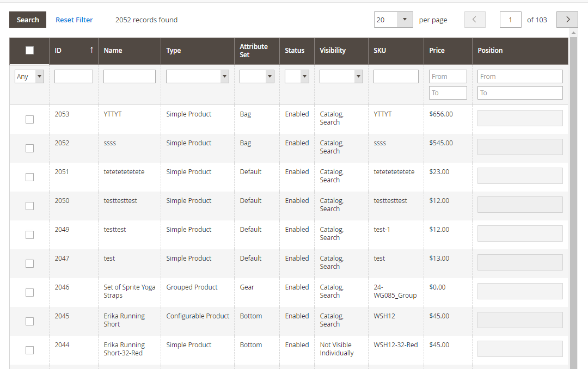Check Erika Running Short-32-Red row
Screen dimensions: 588x369
tap(29, 350)
